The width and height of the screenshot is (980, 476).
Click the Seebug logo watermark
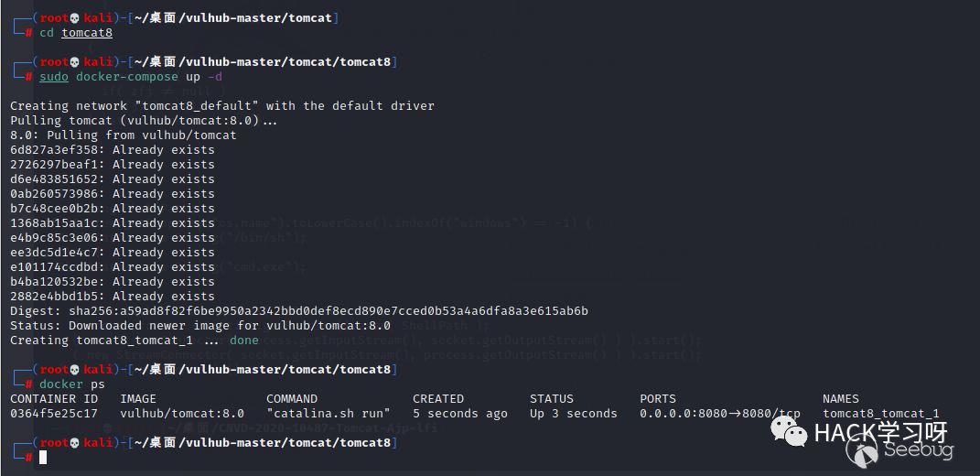tap(899, 449)
